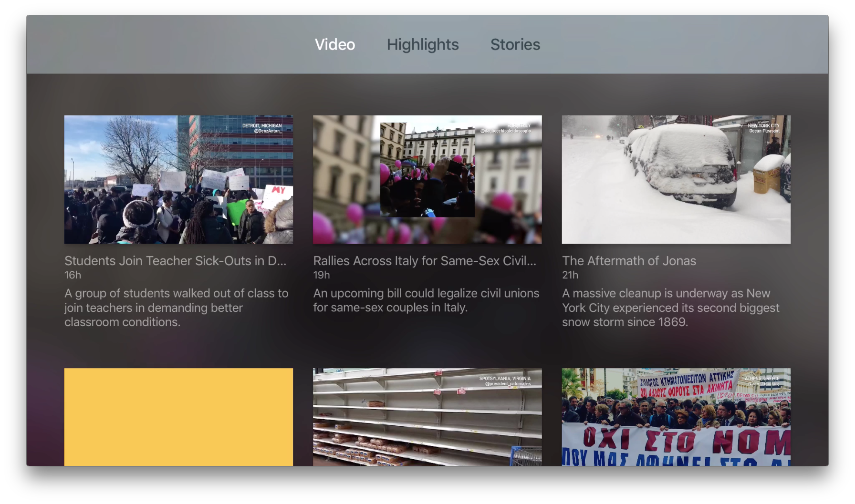The width and height of the screenshot is (855, 504).
Task: Select the blank yellow video thumbnail
Action: 178,416
